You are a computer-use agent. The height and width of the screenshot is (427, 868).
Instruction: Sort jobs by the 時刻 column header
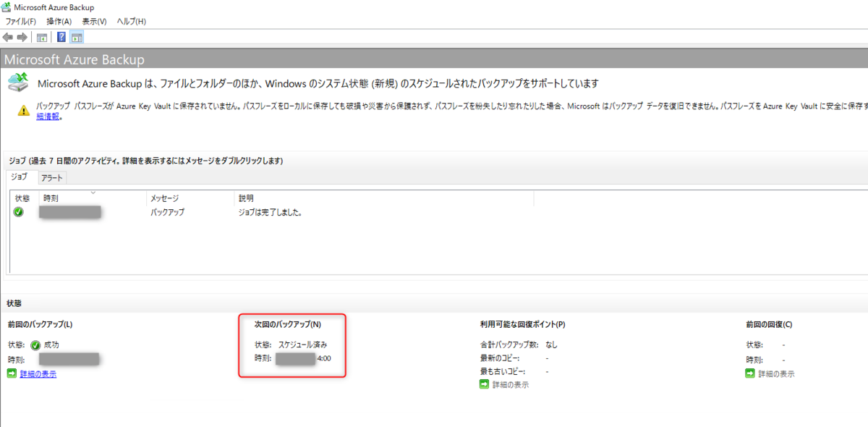point(93,198)
